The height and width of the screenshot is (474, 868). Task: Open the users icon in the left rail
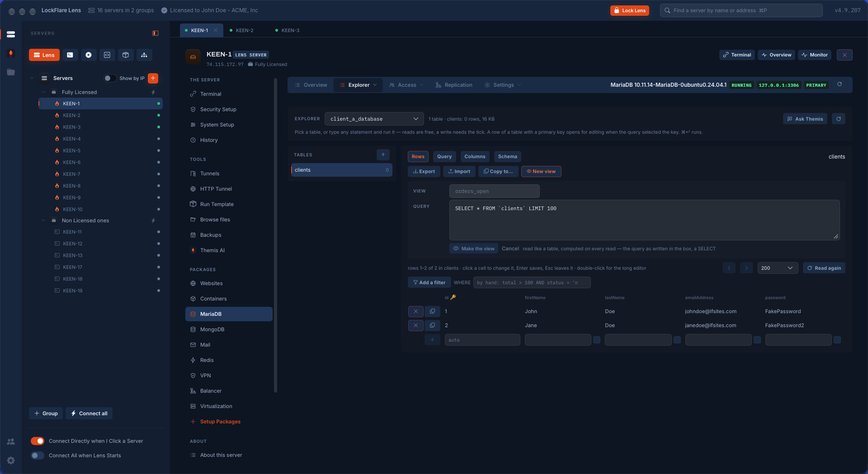coord(11,441)
